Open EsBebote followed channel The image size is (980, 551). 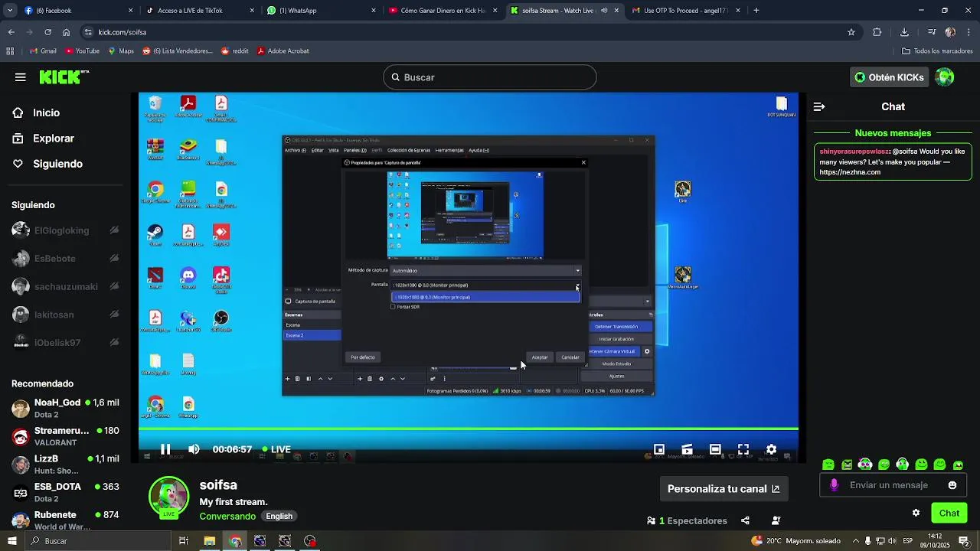65,259
